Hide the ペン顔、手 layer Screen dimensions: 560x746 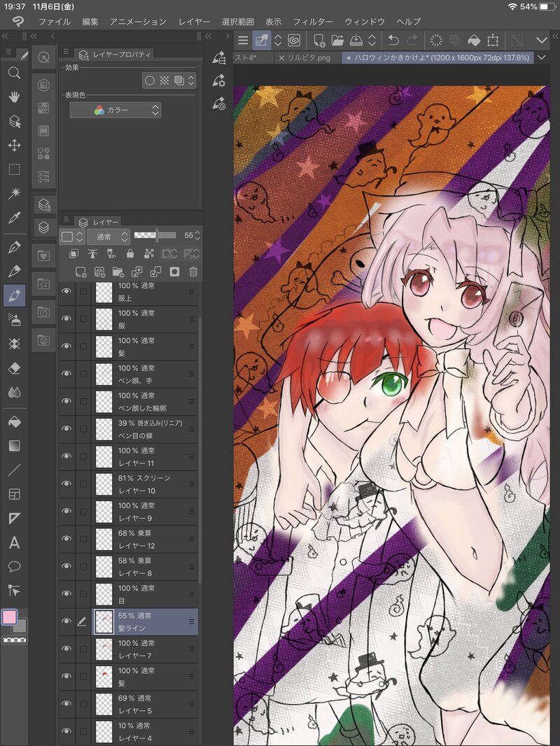[x=66, y=374]
